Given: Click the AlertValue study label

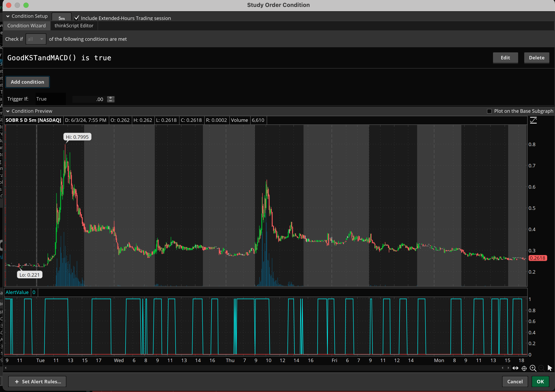Looking at the screenshot, I should (17, 292).
